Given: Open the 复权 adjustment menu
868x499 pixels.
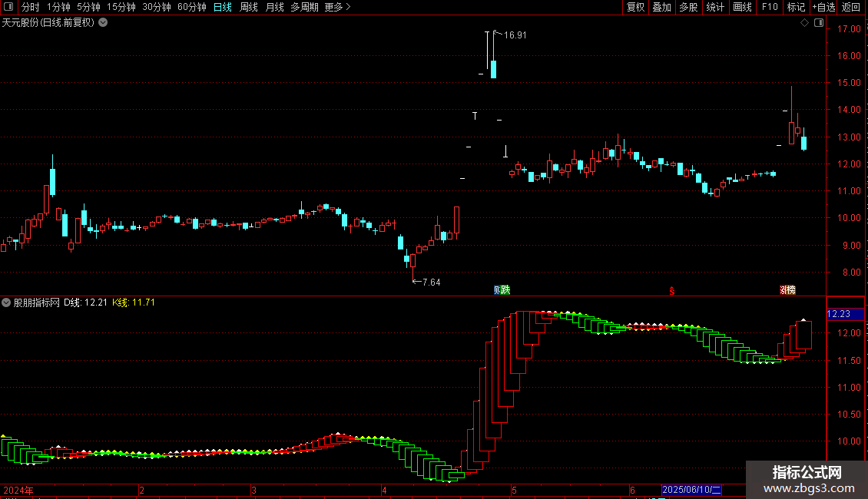Looking at the screenshot, I should (x=635, y=7).
